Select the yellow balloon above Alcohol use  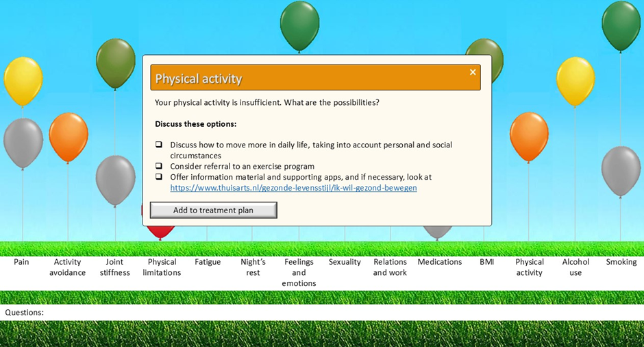click(575, 81)
